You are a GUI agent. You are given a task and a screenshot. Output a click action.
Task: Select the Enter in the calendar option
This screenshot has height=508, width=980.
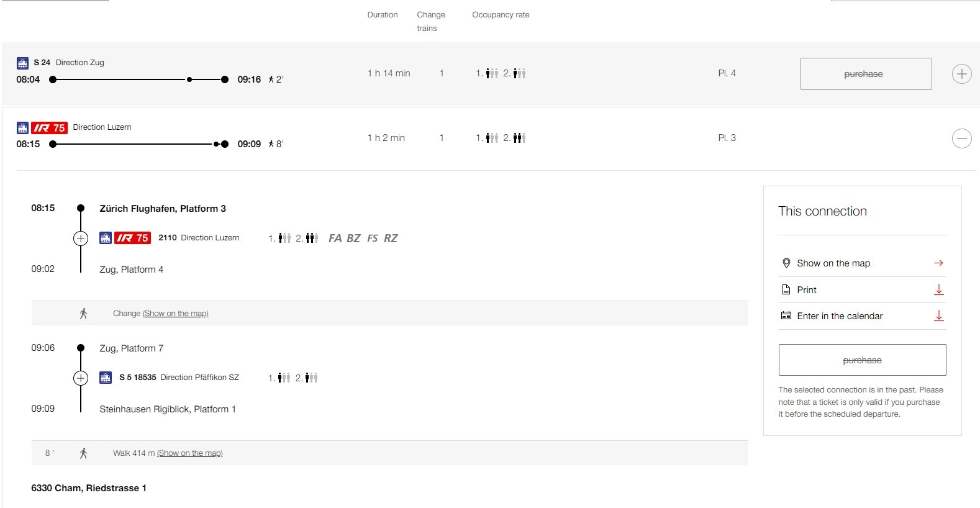(840, 316)
